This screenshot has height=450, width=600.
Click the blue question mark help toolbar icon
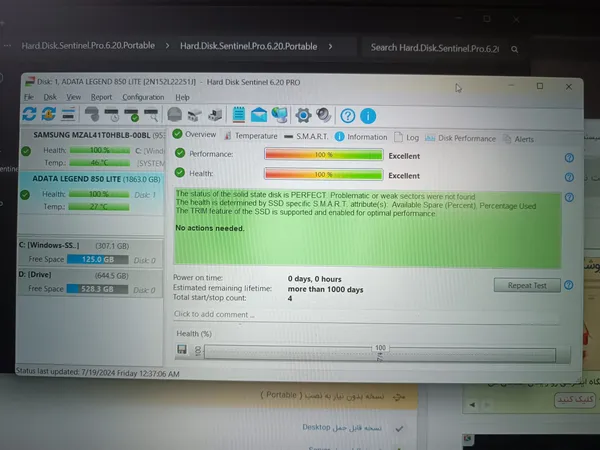click(348, 115)
